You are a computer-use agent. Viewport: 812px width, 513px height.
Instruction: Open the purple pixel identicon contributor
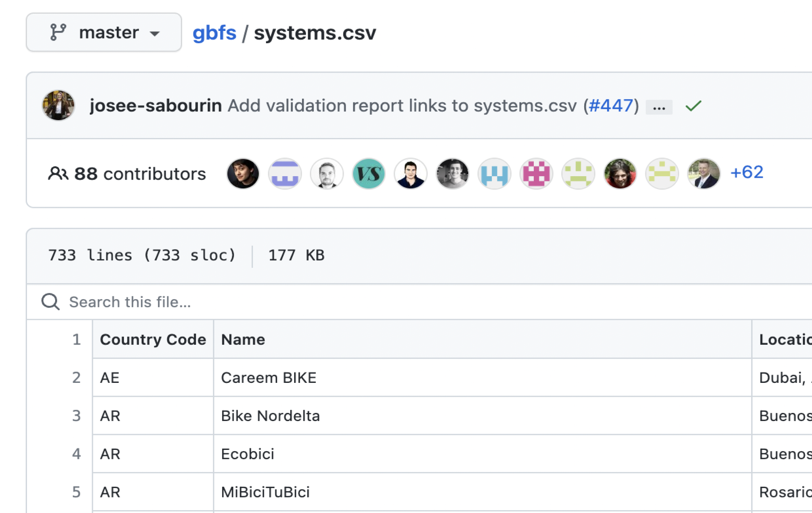pyautogui.click(x=285, y=173)
